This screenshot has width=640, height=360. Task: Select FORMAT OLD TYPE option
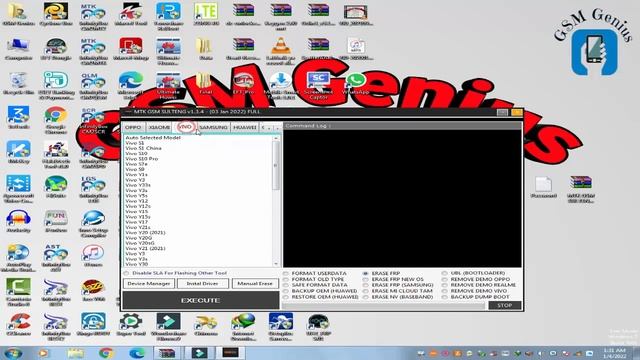pos(314,279)
